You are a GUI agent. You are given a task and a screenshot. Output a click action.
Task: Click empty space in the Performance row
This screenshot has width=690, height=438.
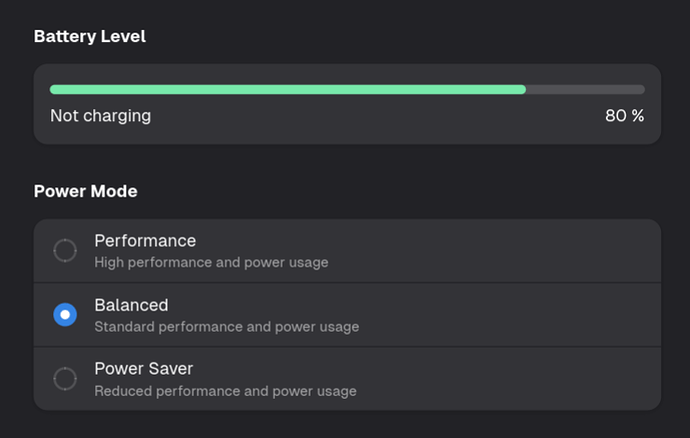500,251
